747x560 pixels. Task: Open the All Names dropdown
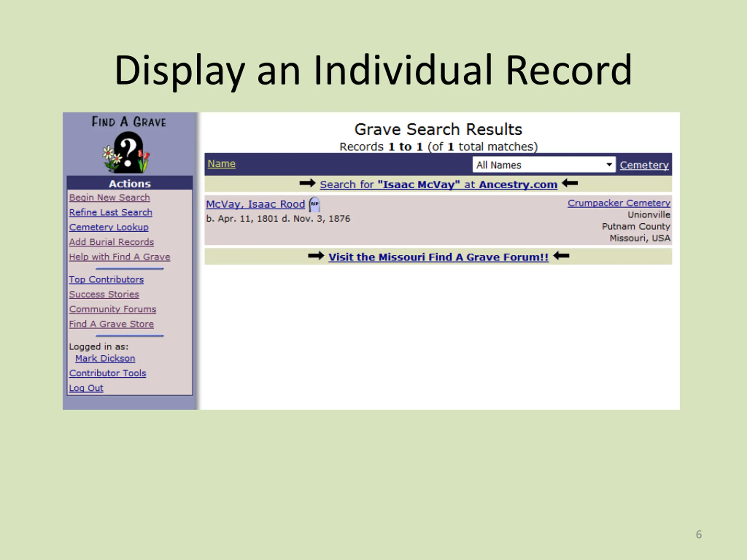(544, 165)
